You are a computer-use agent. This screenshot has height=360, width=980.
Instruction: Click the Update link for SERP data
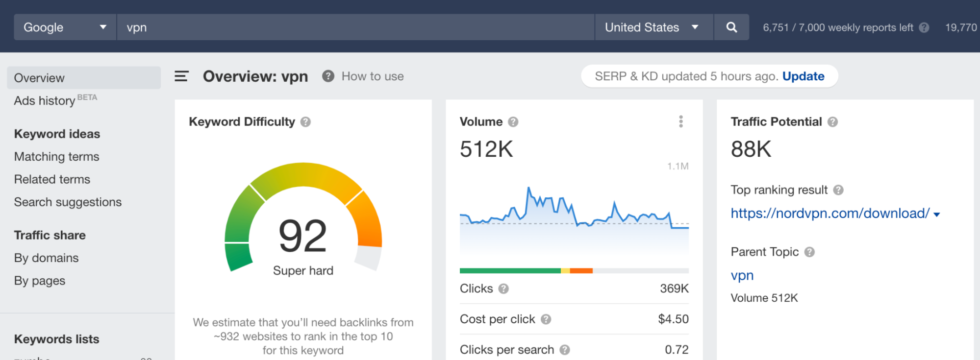tap(803, 76)
